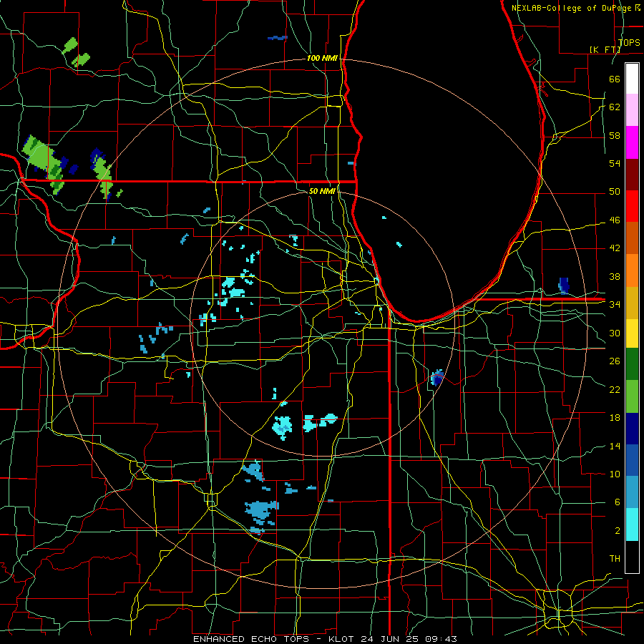
Task: Click the gold legend color band
Action: pos(632,302)
